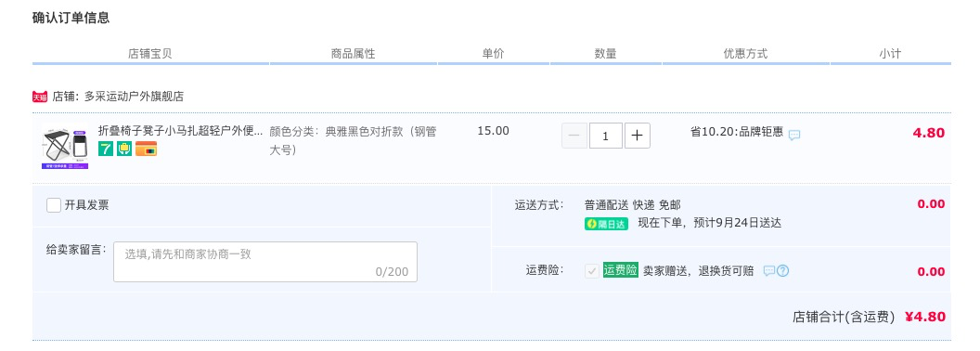The width and height of the screenshot is (980, 351).
Task: Click the green consumer protection badge
Action: (x=124, y=149)
